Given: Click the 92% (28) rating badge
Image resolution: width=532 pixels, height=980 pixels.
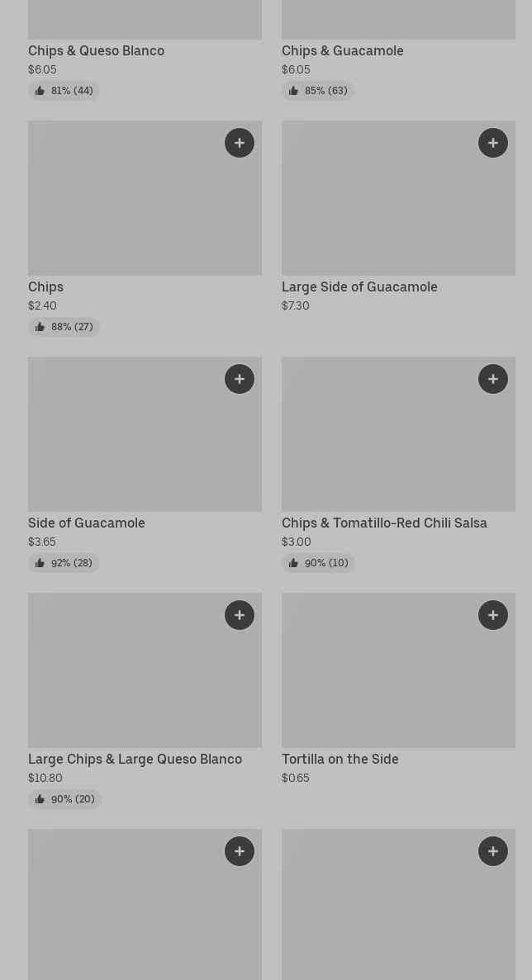Looking at the screenshot, I should point(64,563).
